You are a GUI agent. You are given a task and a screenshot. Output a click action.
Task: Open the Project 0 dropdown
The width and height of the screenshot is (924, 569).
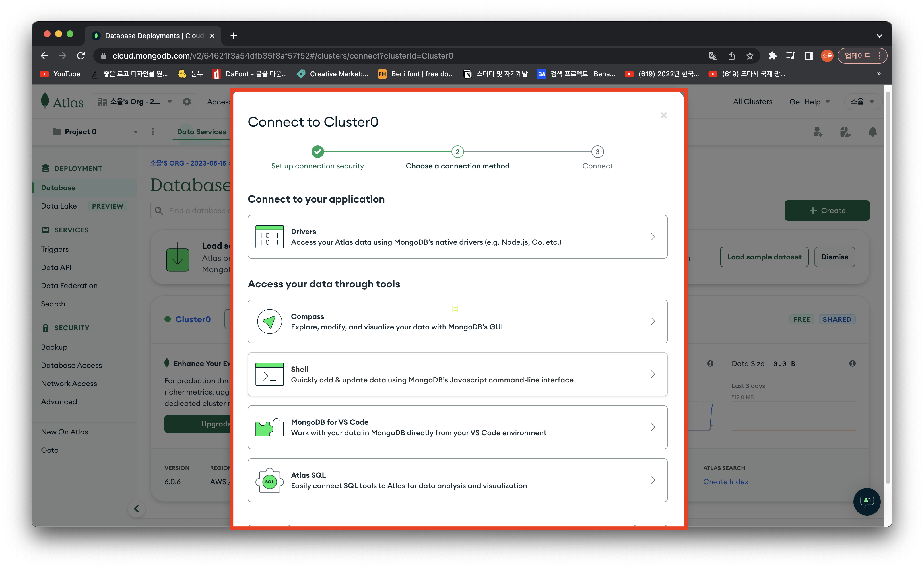point(95,132)
